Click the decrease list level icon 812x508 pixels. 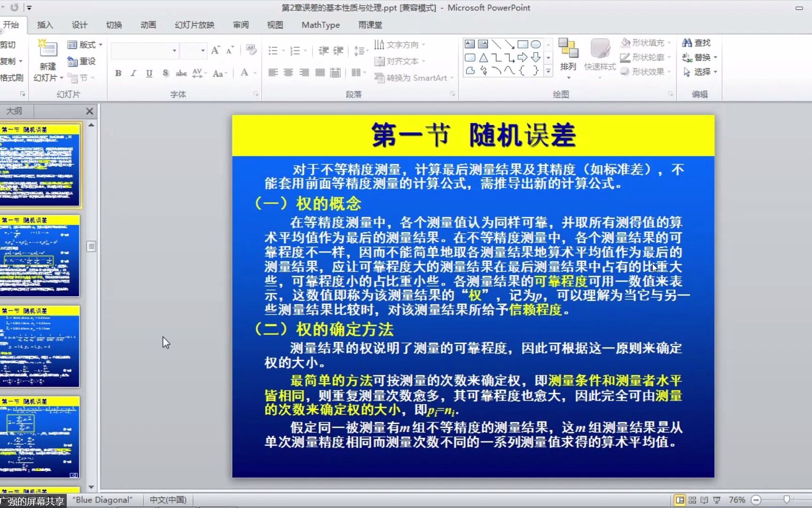click(323, 50)
